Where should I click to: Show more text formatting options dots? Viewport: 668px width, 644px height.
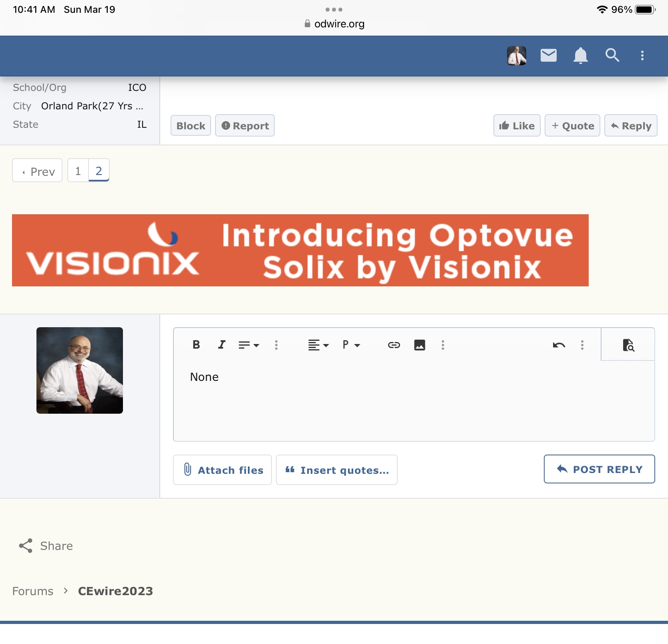(x=276, y=345)
